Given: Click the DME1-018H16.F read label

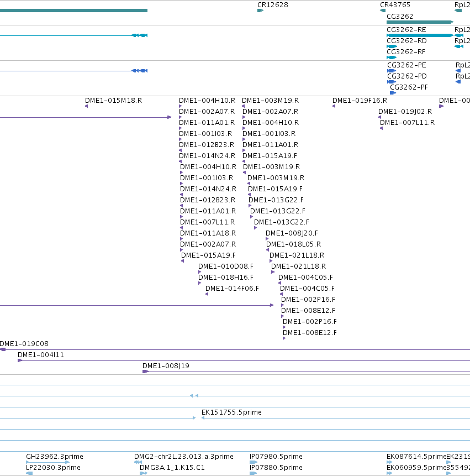Looking at the screenshot, I should pos(226,278).
